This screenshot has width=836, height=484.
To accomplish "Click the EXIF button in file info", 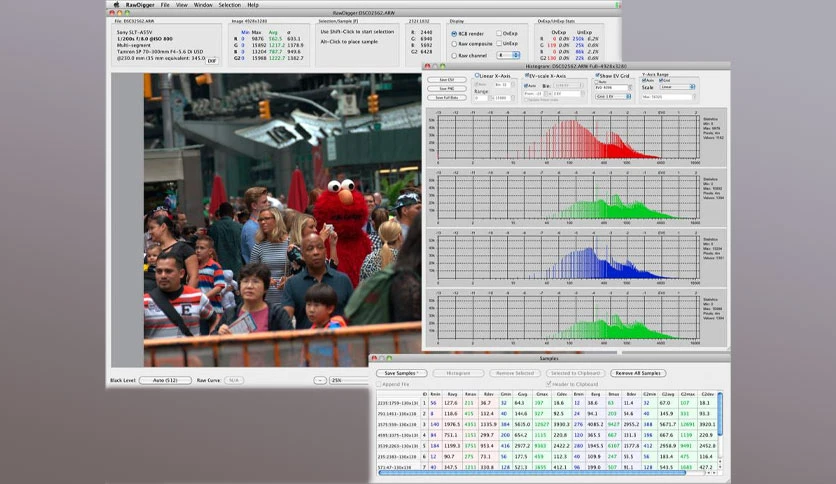I will click(x=212, y=61).
